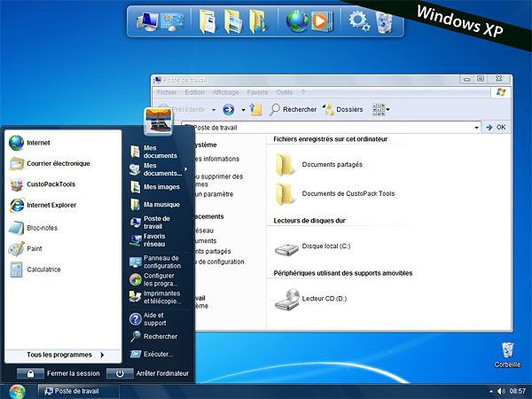
Task: Click the OK go button
Action: tap(496, 127)
